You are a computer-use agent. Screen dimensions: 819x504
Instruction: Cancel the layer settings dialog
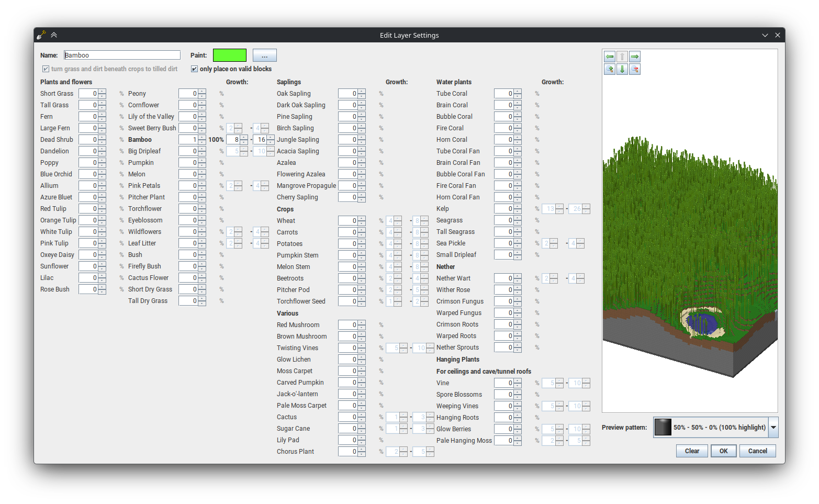(757, 451)
